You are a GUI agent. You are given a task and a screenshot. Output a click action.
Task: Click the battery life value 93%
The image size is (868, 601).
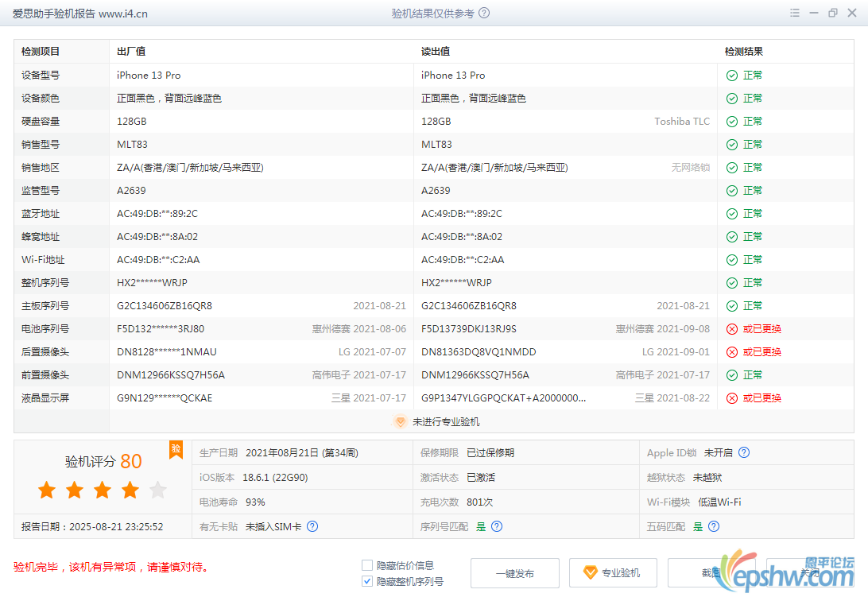pos(255,502)
